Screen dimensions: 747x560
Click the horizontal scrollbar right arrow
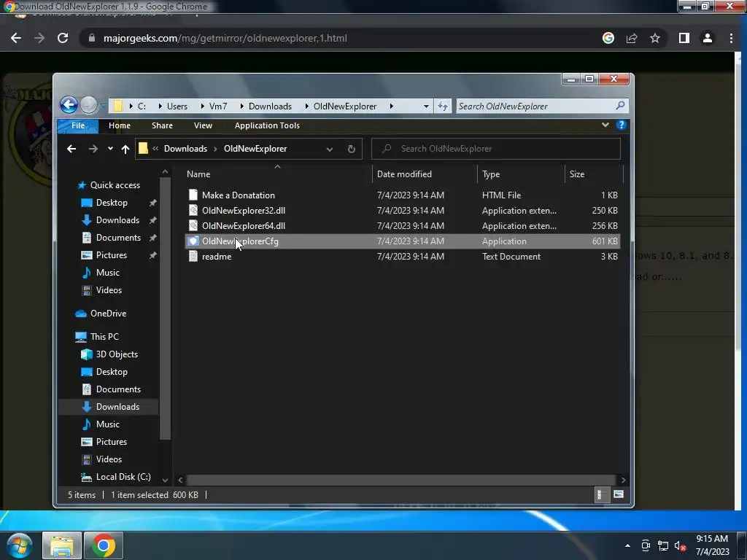[x=623, y=480]
